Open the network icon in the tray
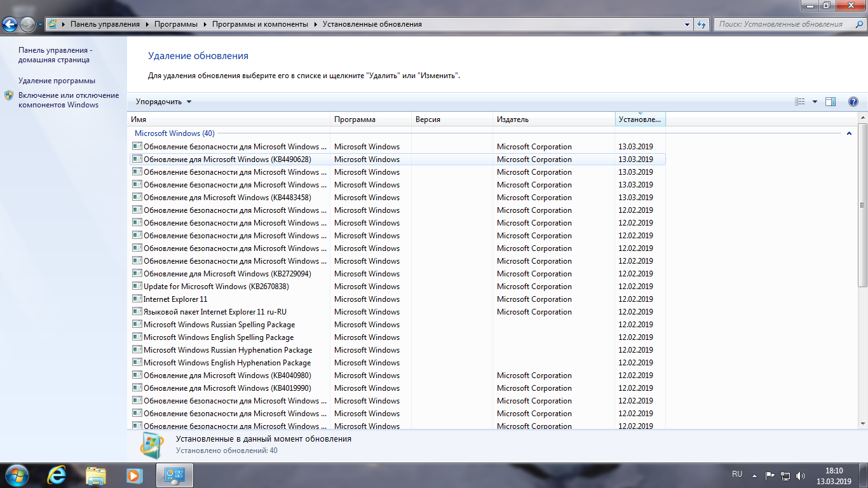 [x=785, y=475]
